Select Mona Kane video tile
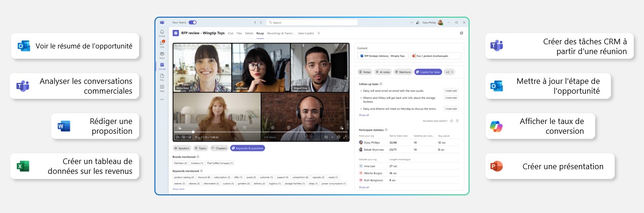The width and height of the screenshot is (644, 213). click(202, 68)
